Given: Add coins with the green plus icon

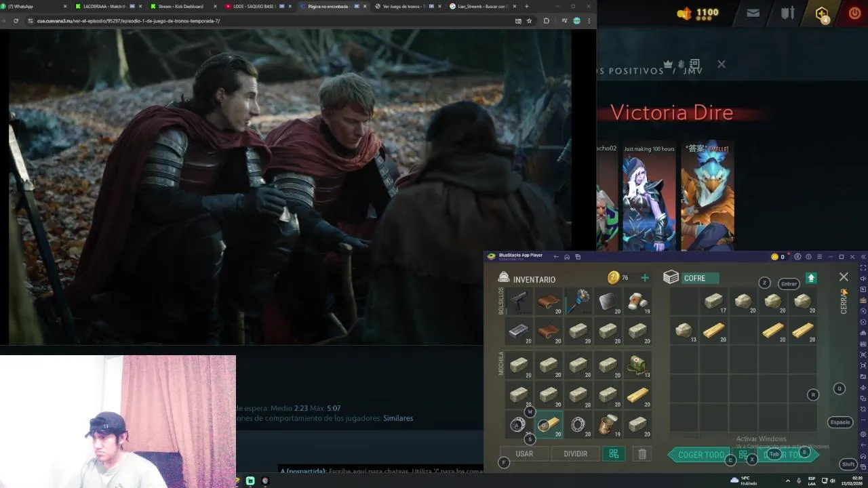Looking at the screenshot, I should click(645, 278).
